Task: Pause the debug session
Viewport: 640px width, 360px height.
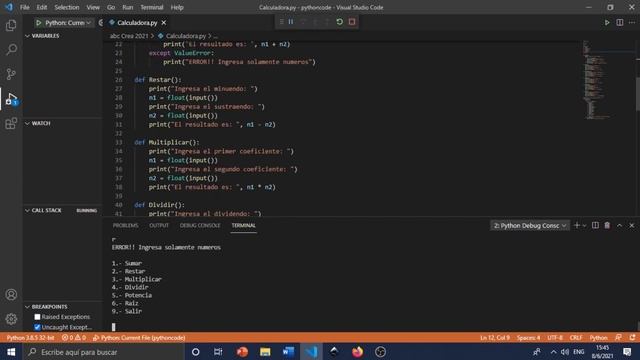Action: (x=291, y=22)
